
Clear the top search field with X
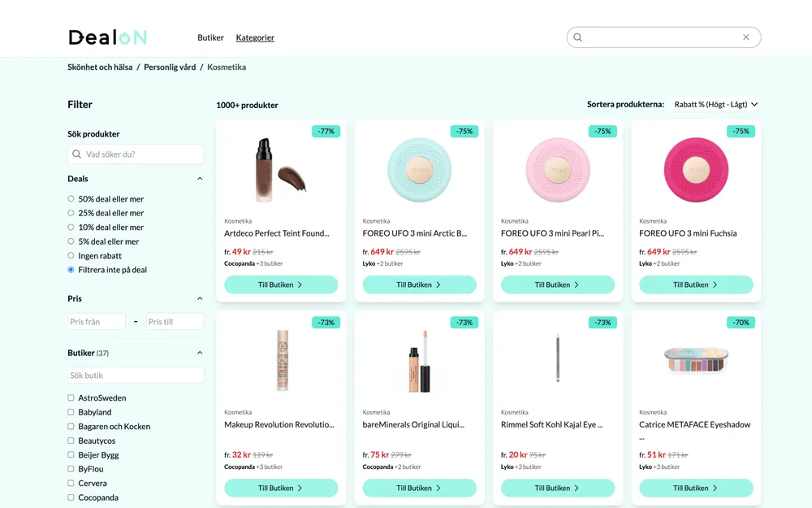(x=745, y=37)
